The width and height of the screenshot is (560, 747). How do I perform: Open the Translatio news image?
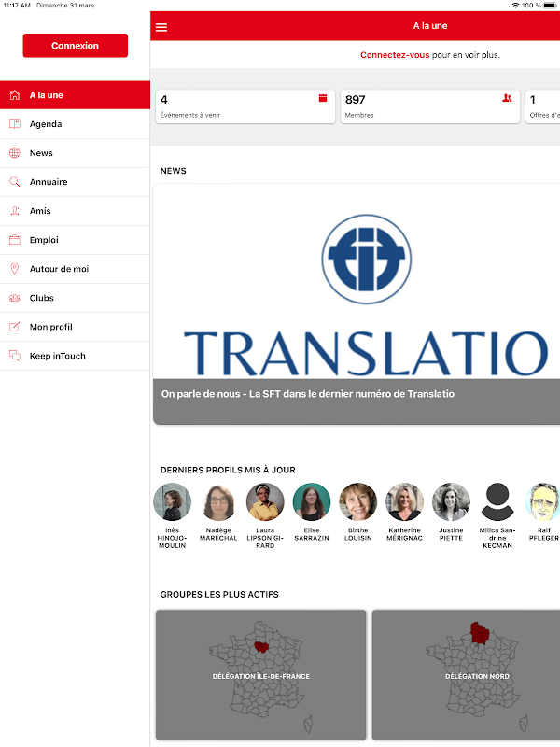357,282
